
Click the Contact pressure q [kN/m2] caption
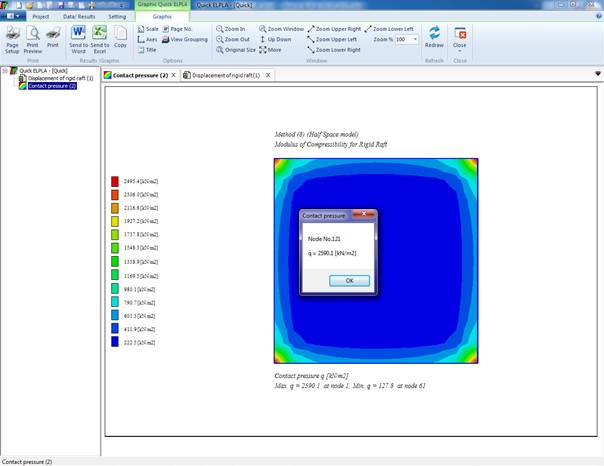click(x=311, y=375)
